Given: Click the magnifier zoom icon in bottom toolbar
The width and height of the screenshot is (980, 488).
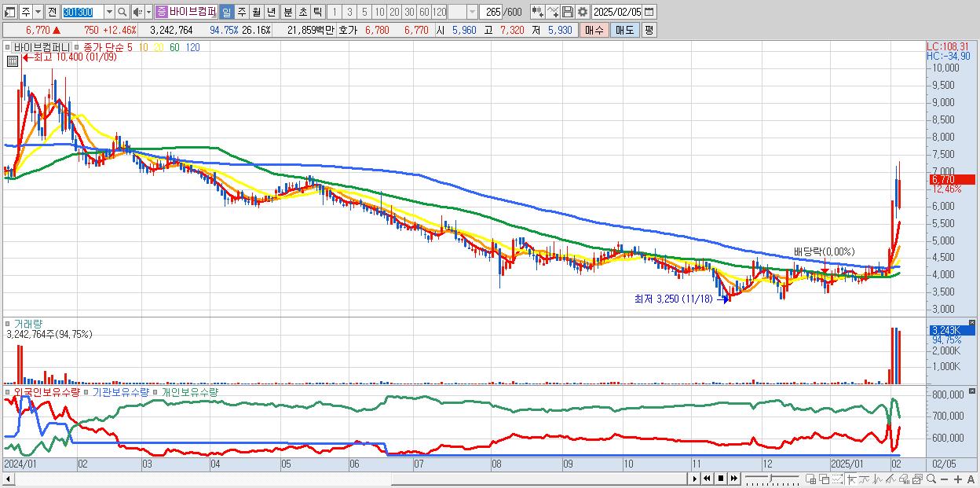Looking at the screenshot, I should click(x=931, y=479).
